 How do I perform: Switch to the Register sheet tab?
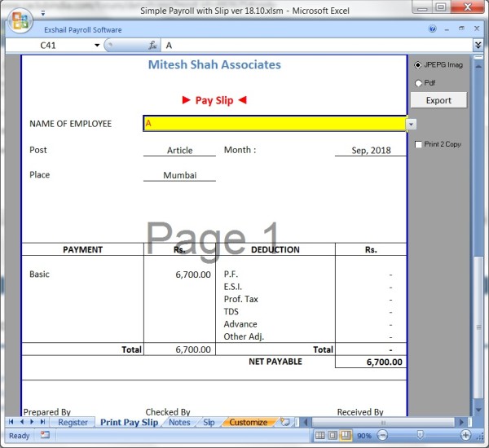click(x=73, y=422)
